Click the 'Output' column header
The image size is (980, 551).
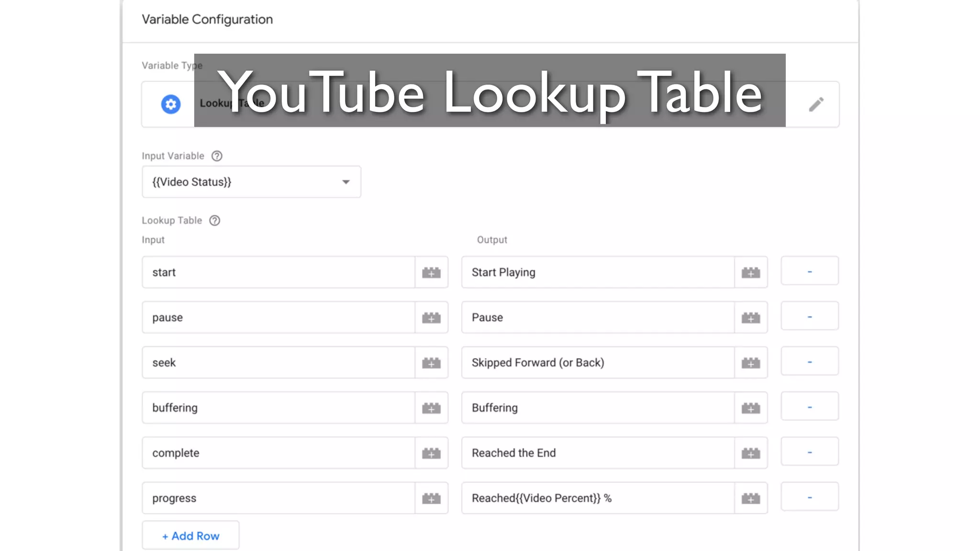tap(492, 240)
